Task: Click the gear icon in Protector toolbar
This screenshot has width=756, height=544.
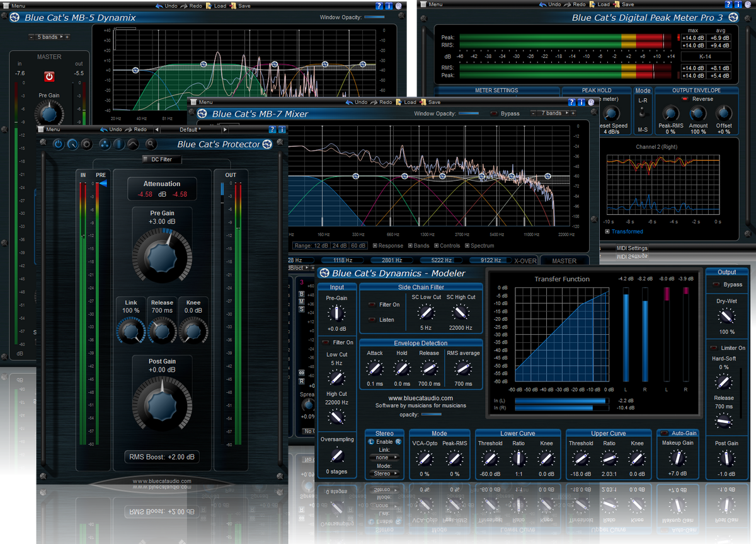Action: click(x=87, y=144)
